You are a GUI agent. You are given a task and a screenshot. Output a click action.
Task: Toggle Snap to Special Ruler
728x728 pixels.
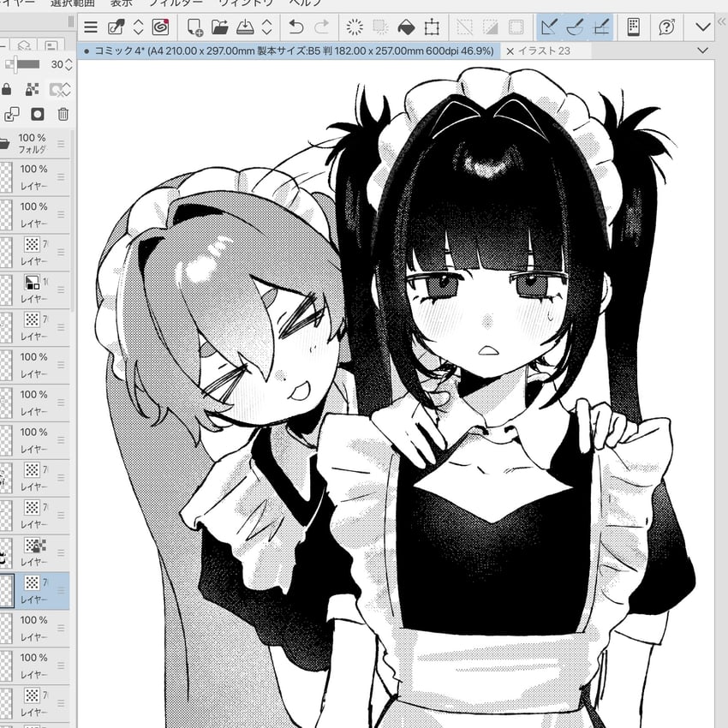click(576, 27)
